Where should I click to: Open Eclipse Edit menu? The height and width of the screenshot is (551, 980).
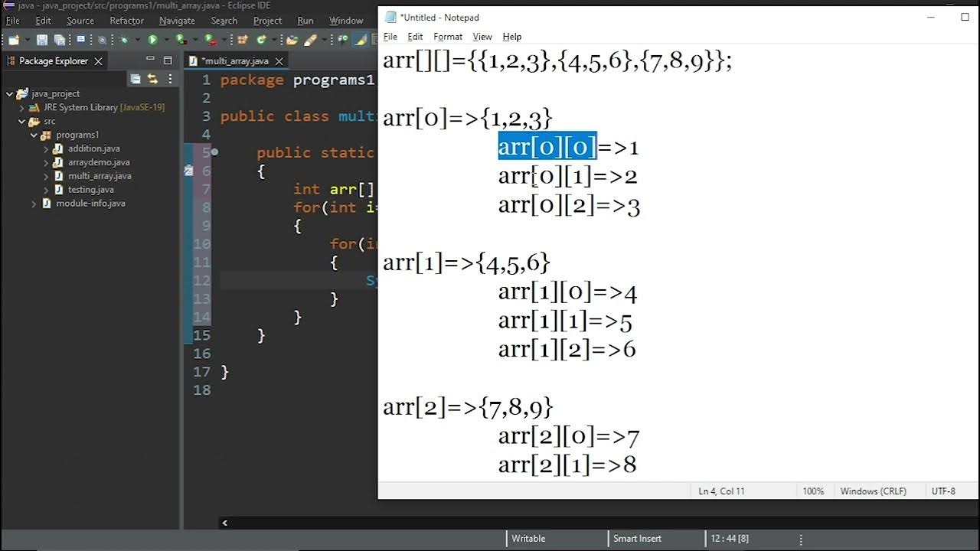44,21
